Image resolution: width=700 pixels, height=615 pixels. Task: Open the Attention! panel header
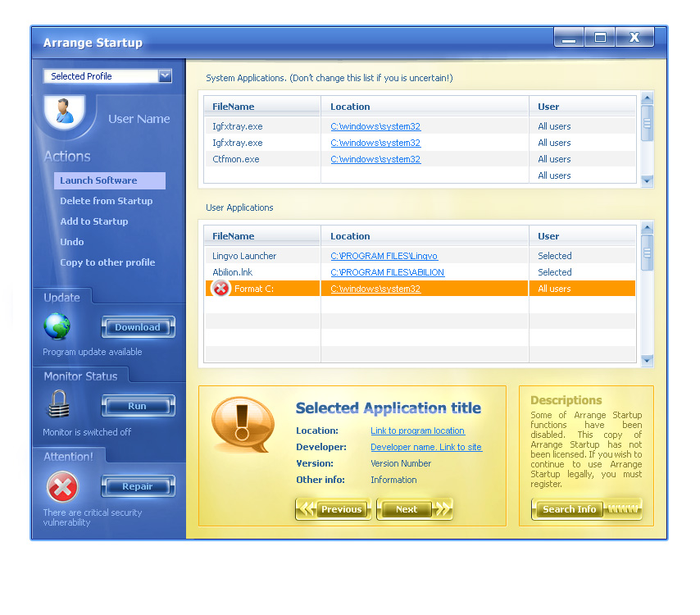click(67, 455)
